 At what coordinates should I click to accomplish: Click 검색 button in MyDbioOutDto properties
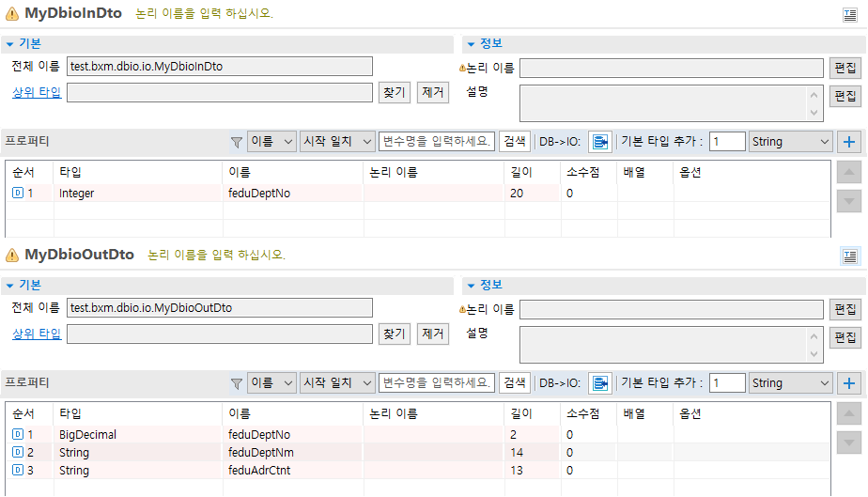coord(515,383)
